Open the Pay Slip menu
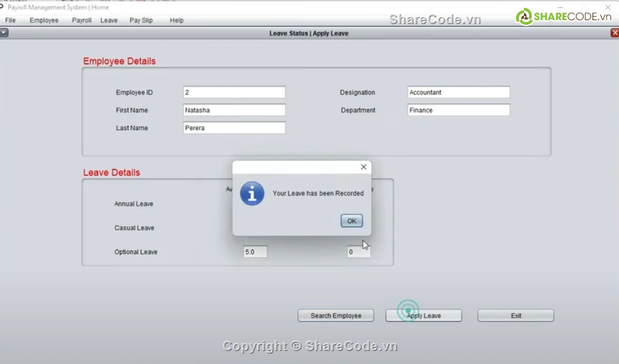 [x=141, y=20]
